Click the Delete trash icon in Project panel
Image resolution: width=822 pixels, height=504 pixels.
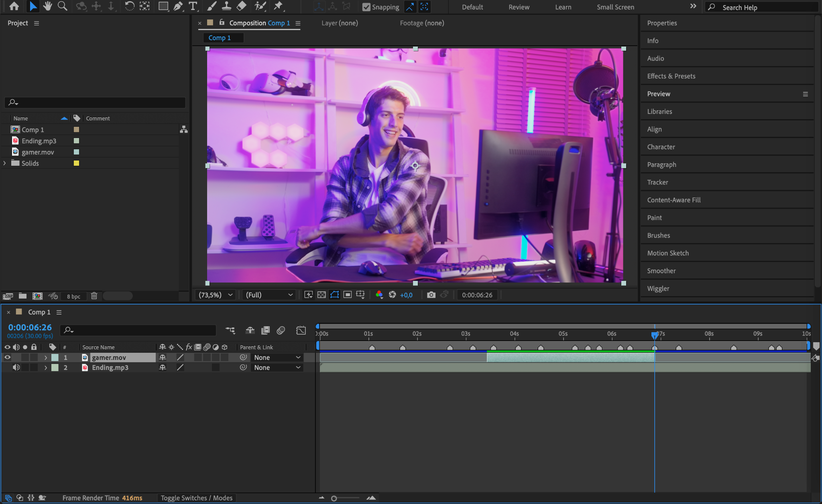(x=94, y=296)
